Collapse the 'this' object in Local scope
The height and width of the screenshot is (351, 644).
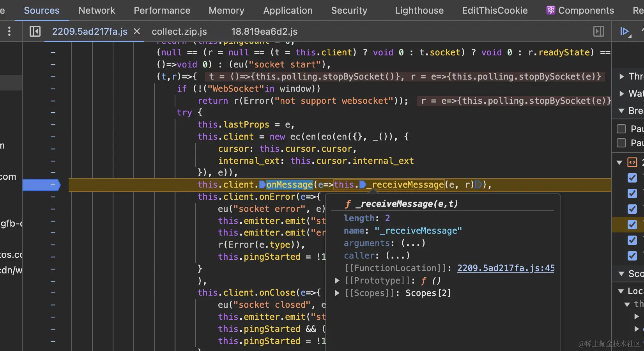[x=627, y=304]
